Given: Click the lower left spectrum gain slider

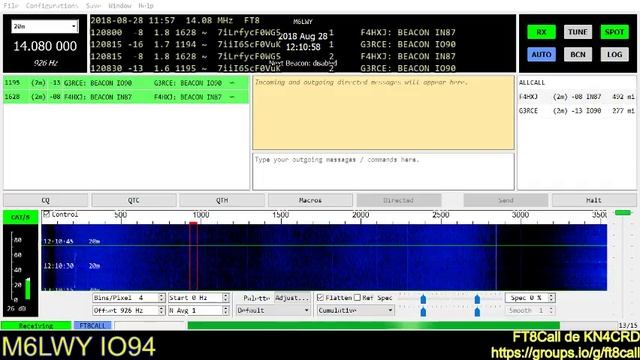Looking at the screenshot, I should click(x=423, y=312).
